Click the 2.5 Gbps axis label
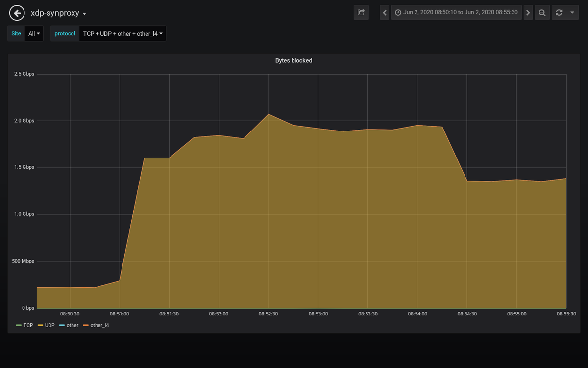588x368 pixels. click(24, 74)
